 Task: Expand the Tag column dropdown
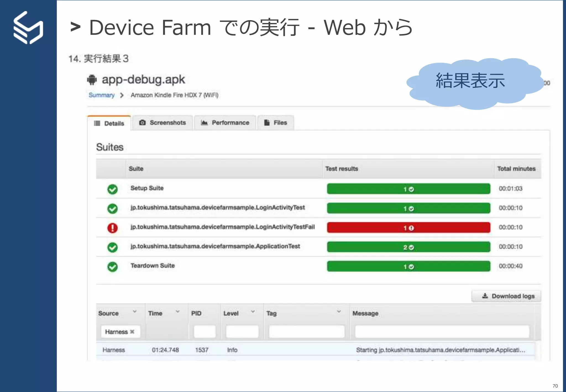click(x=339, y=312)
